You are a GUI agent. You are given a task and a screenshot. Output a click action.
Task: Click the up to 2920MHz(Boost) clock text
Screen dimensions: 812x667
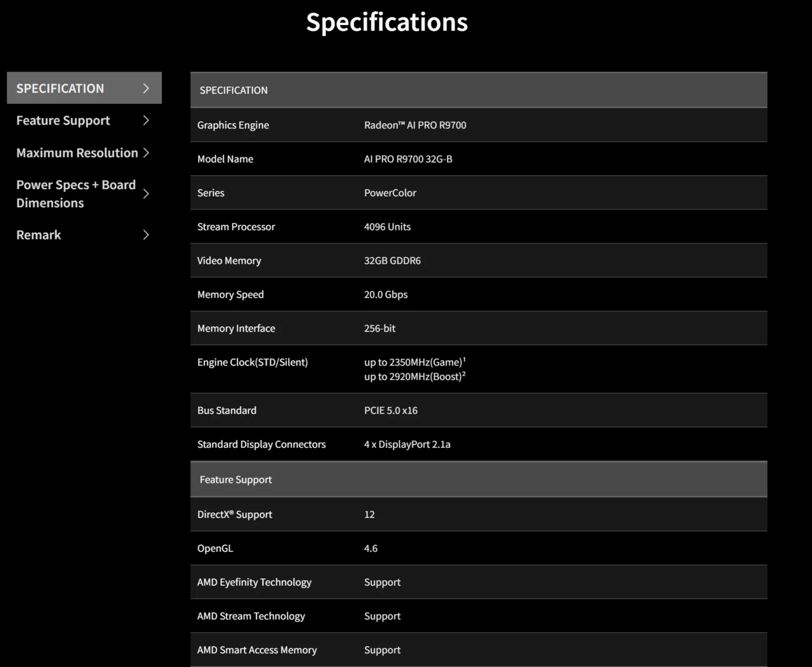[414, 376]
